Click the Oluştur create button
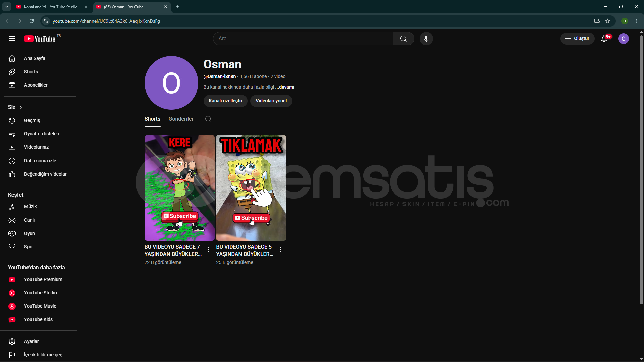Screen dimensions: 644x362 click(x=577, y=39)
